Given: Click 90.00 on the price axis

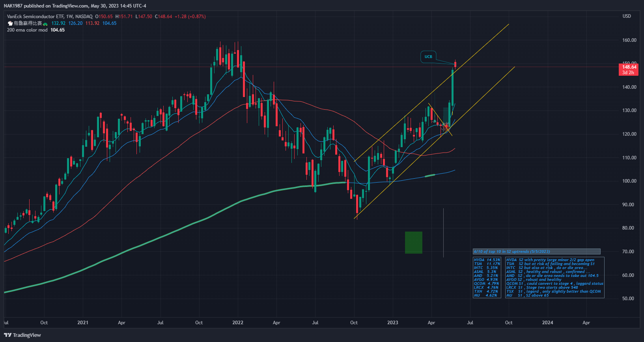Looking at the screenshot, I should [x=628, y=205].
